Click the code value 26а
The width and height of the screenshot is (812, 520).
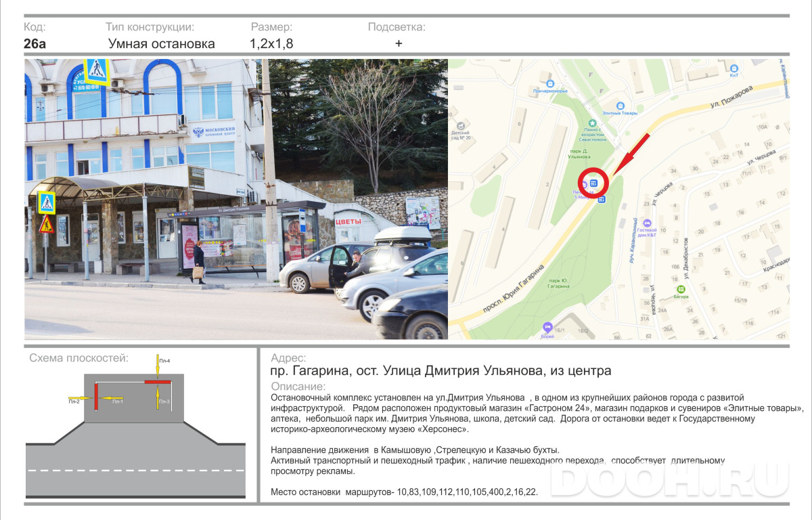click(35, 44)
